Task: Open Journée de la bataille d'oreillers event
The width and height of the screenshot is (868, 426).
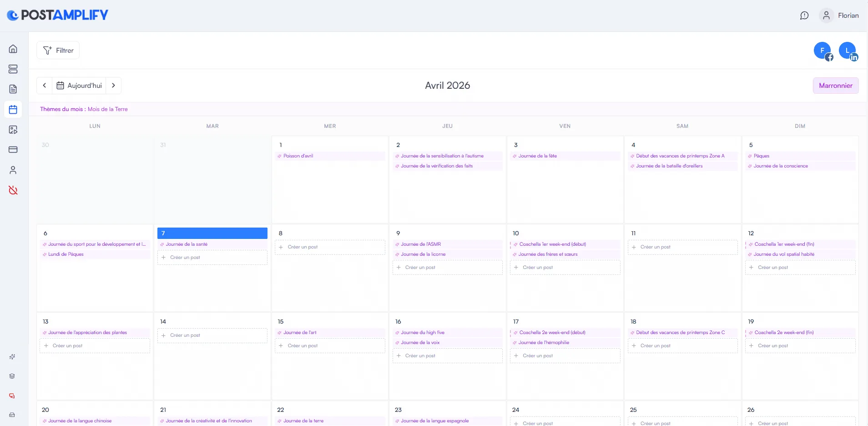Action: [683, 166]
